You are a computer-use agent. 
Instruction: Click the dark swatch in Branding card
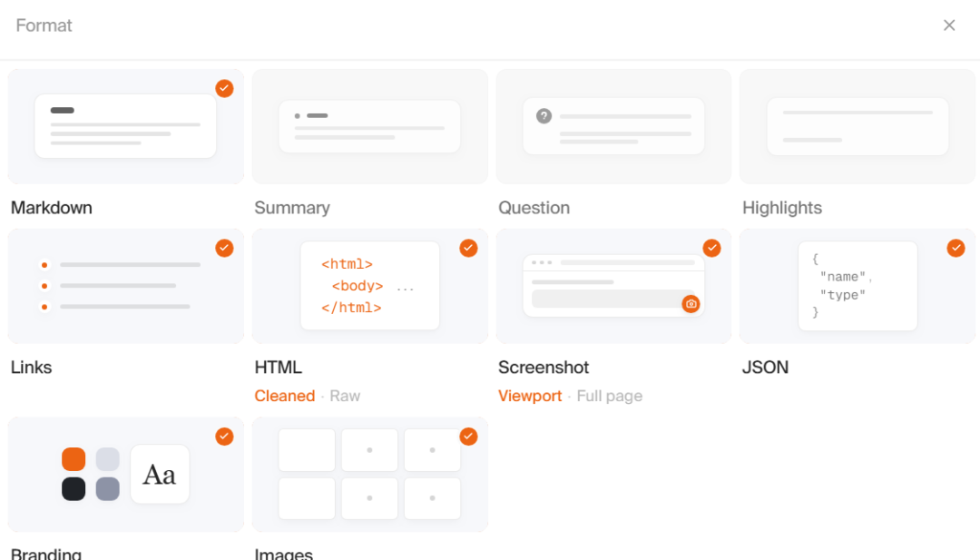pos(73,488)
